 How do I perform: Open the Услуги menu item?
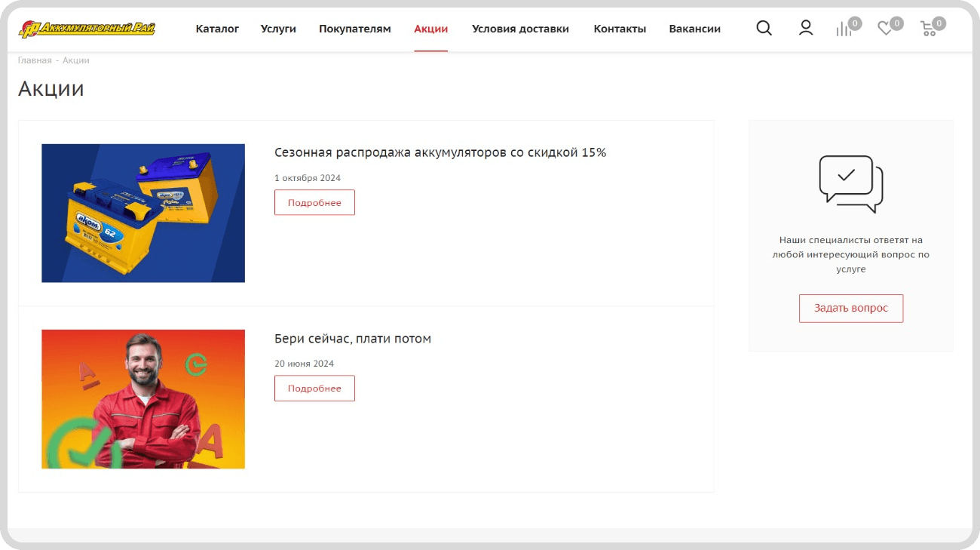click(278, 29)
